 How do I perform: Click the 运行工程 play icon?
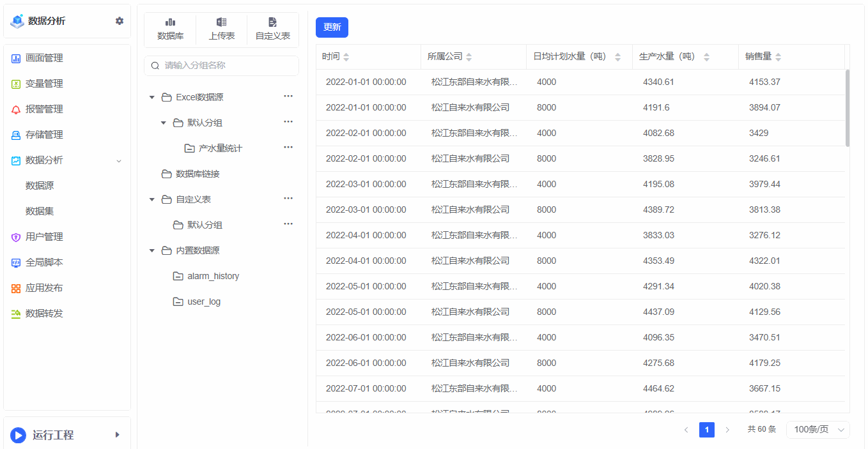(x=18, y=436)
